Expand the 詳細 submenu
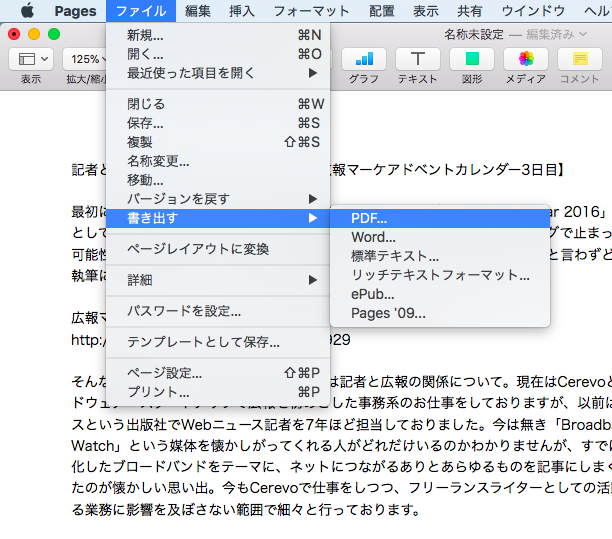This screenshot has height=539, width=612. [140, 279]
